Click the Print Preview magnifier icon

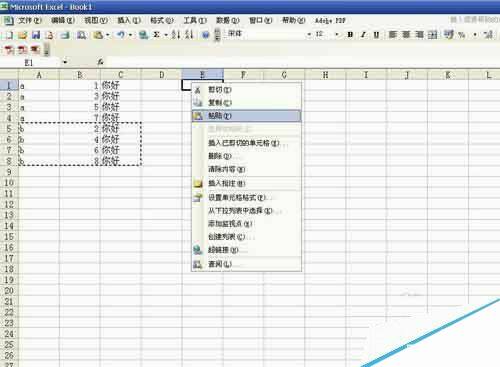(x=81, y=35)
